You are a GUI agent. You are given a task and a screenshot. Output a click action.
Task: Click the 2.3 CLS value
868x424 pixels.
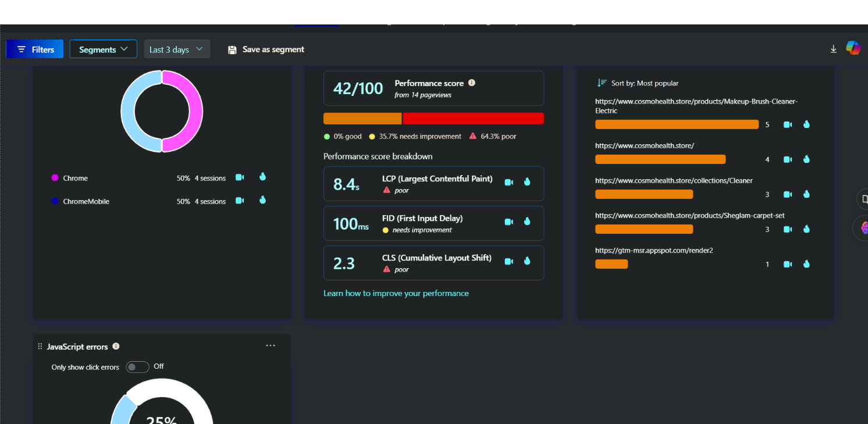point(344,263)
